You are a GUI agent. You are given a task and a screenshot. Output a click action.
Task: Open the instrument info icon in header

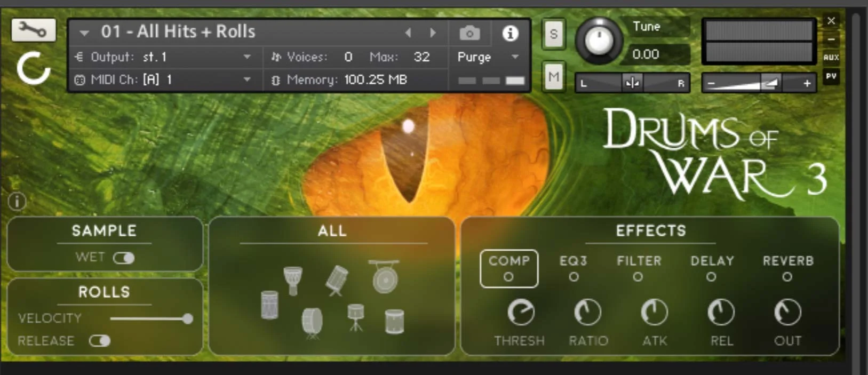coord(510,33)
